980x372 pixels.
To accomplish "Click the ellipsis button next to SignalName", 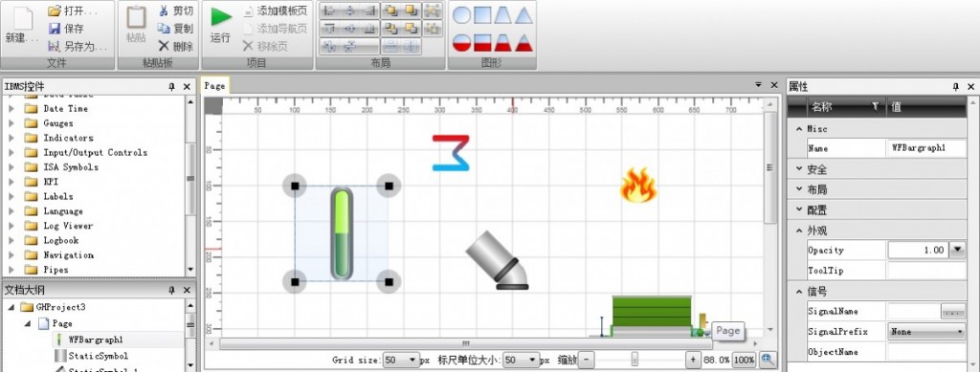I will [952, 312].
